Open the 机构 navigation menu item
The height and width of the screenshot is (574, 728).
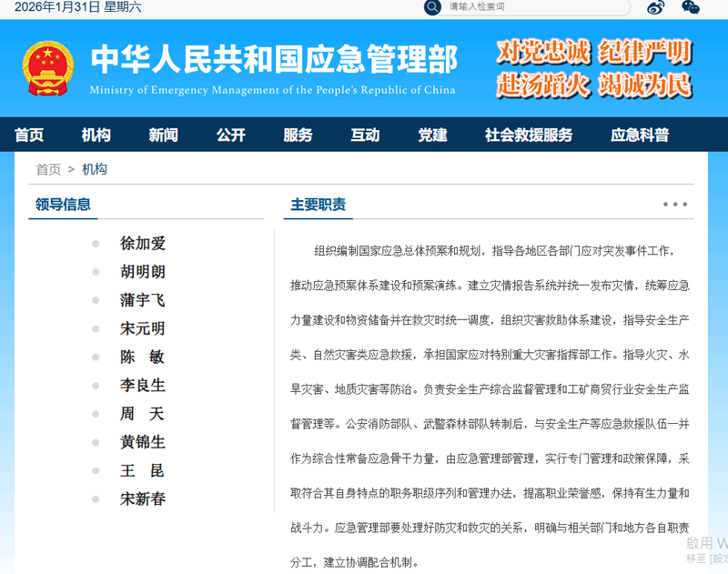(96, 135)
